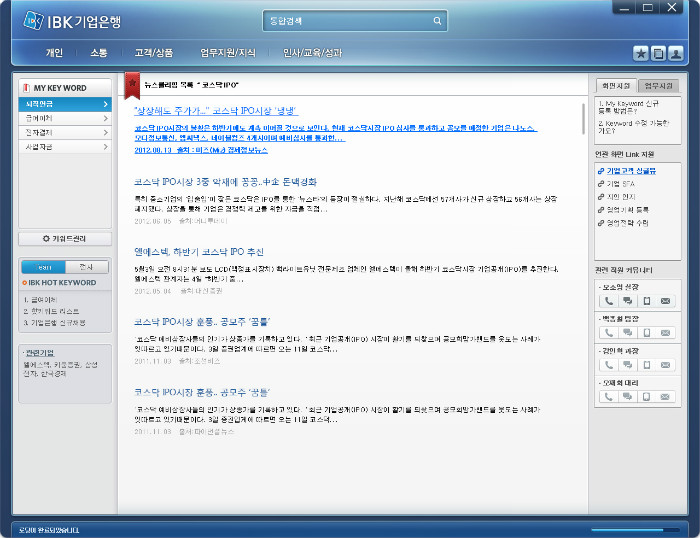Click the magnifier icon in search box
This screenshot has width=700, height=538.
click(437, 20)
